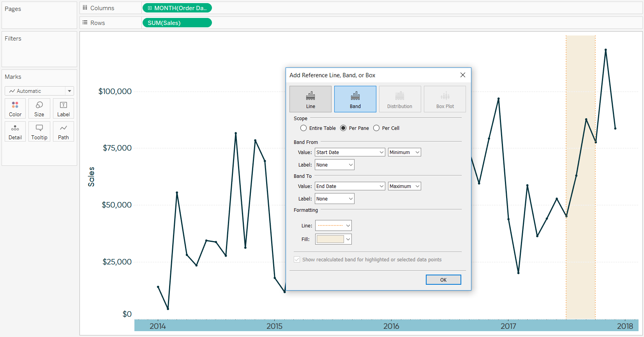Click the $100,000 axis tick label
This screenshot has width=644, height=337.
(x=115, y=91)
